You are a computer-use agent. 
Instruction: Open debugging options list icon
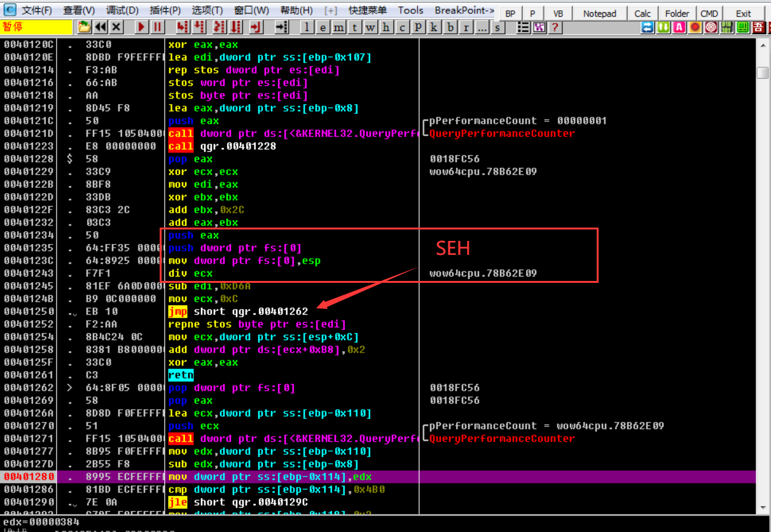tap(524, 27)
